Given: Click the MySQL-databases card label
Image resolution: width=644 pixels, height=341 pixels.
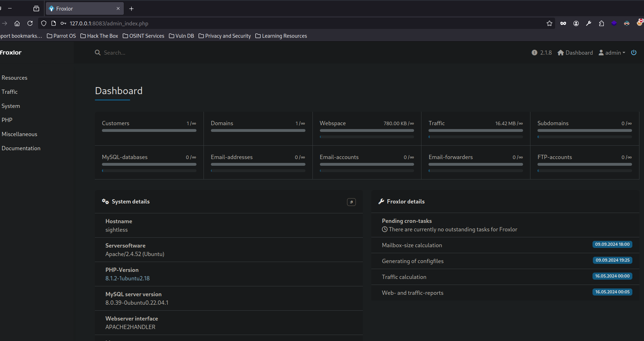Looking at the screenshot, I should click(x=124, y=157).
